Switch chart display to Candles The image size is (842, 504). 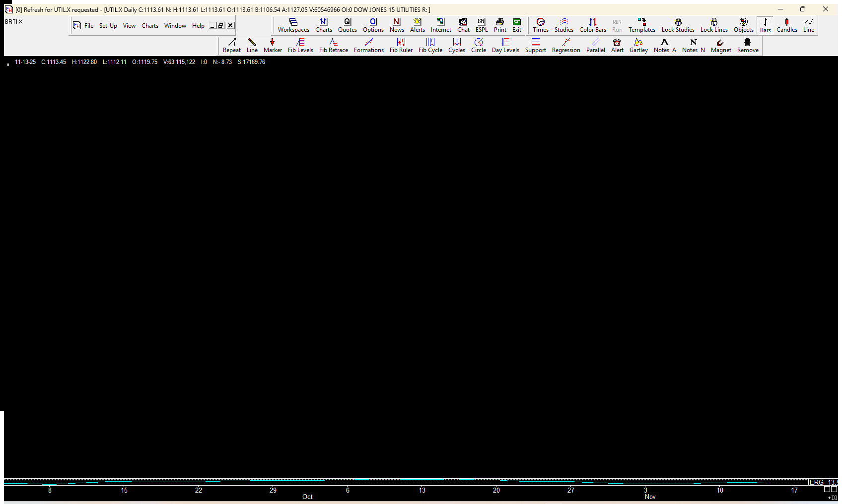[x=786, y=25]
